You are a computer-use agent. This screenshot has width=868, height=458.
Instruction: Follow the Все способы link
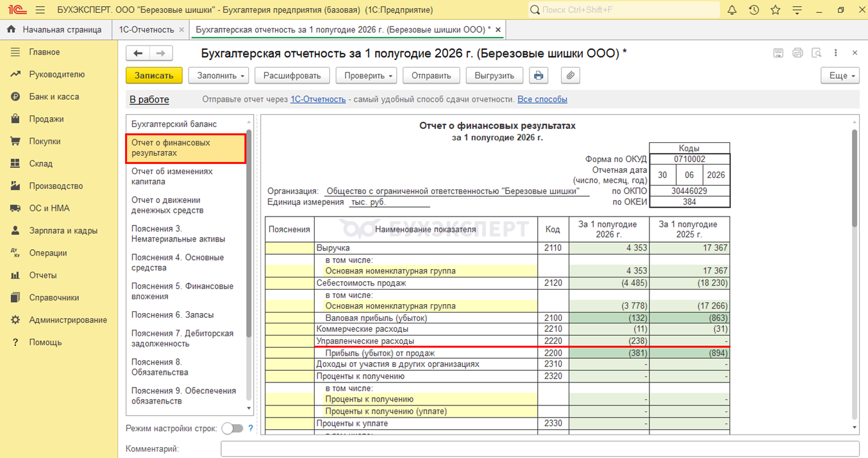pos(542,99)
